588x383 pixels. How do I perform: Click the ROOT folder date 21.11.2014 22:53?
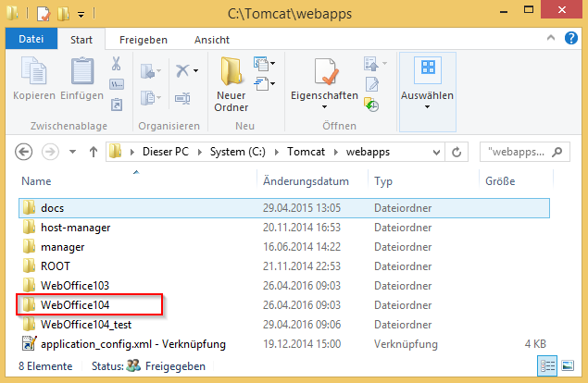tap(302, 266)
